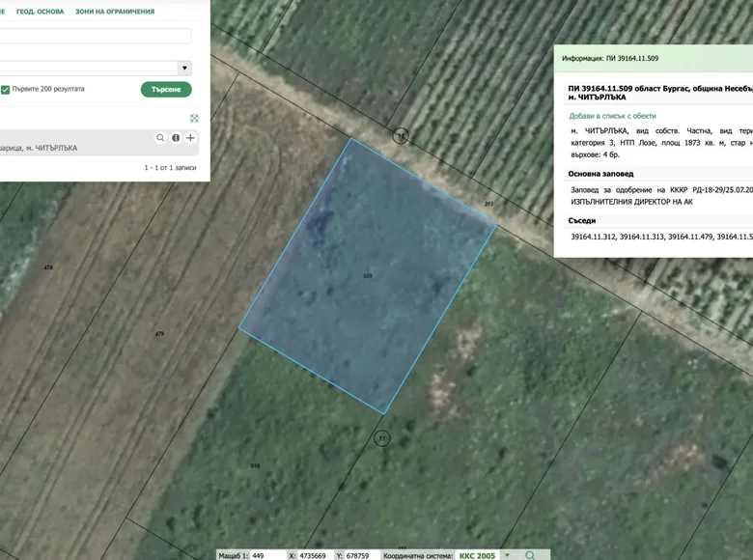
Task: Zoom to result using magnifier icon
Action: click(160, 138)
